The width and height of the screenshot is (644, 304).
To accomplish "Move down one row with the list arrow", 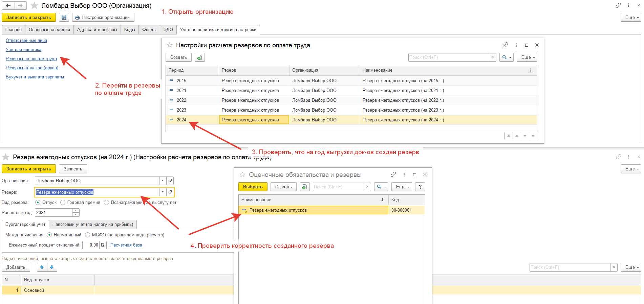I will coord(525,136).
